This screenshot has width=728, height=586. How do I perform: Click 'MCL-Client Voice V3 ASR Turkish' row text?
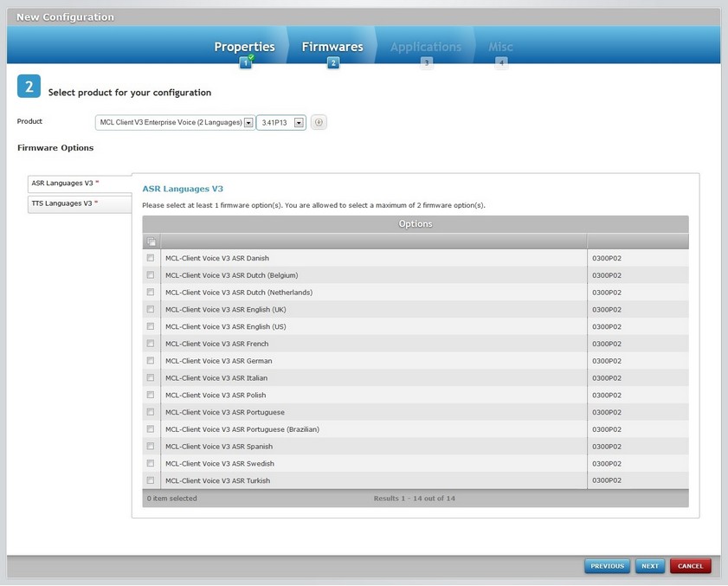click(x=217, y=480)
